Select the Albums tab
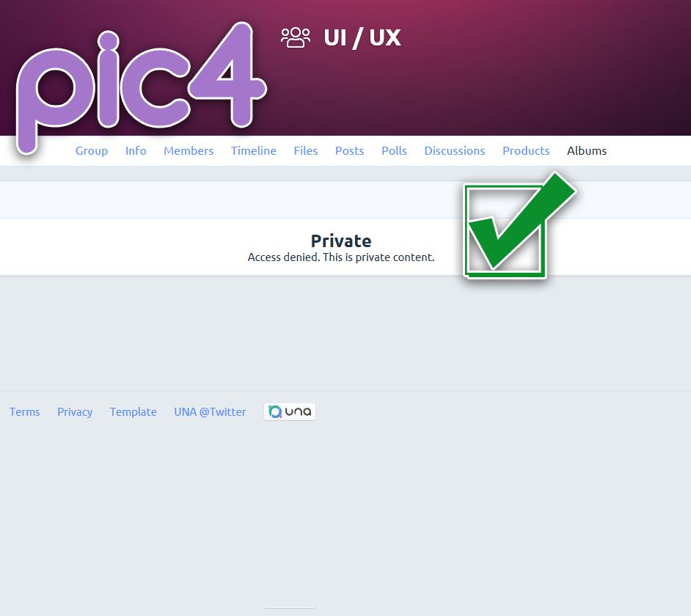This screenshot has height=616, width=691. point(587,150)
